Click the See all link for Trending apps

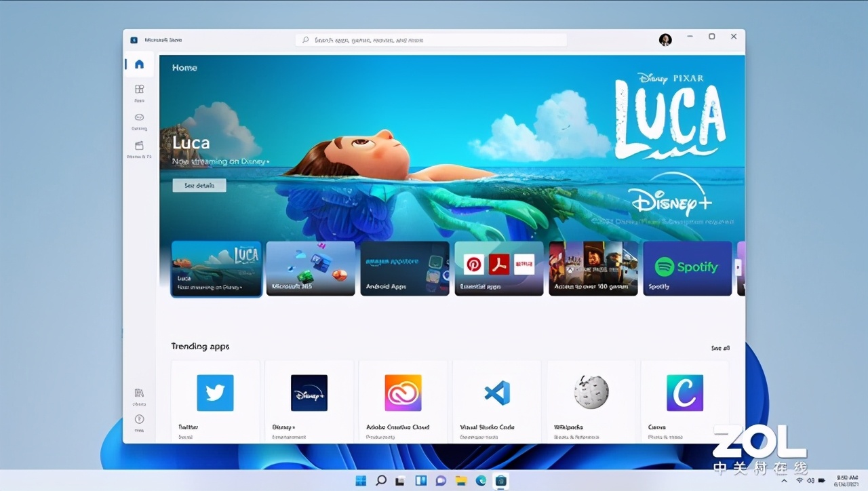tap(719, 347)
